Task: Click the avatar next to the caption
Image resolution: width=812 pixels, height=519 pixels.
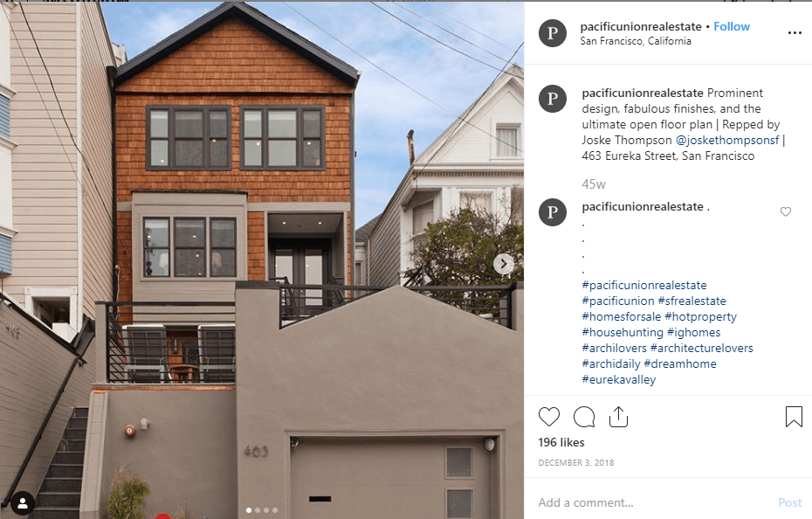Action: pyautogui.click(x=553, y=99)
